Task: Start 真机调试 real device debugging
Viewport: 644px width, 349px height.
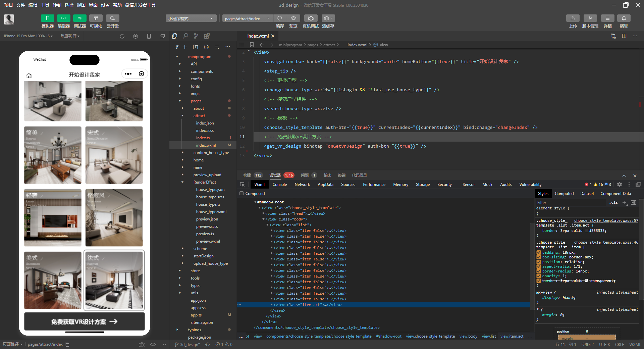Action: coord(311,18)
